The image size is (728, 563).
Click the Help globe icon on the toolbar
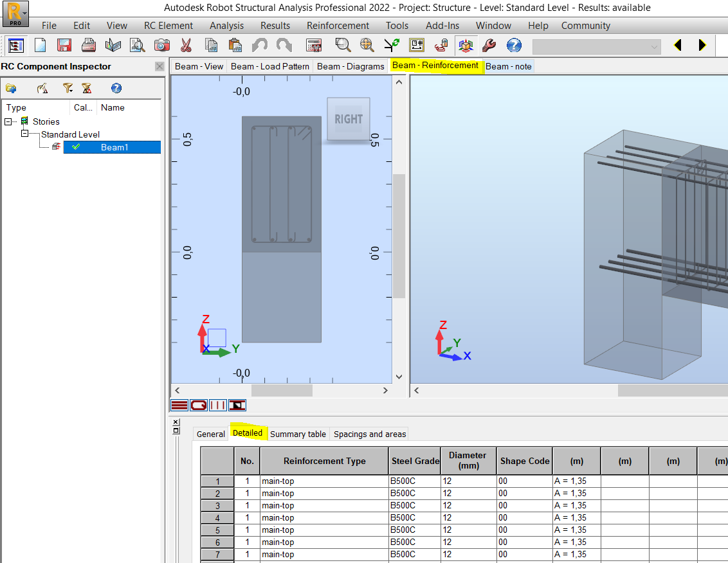513,45
